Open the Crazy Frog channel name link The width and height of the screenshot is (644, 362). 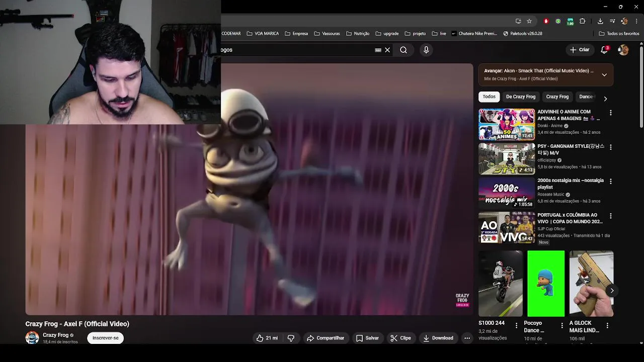click(x=55, y=335)
